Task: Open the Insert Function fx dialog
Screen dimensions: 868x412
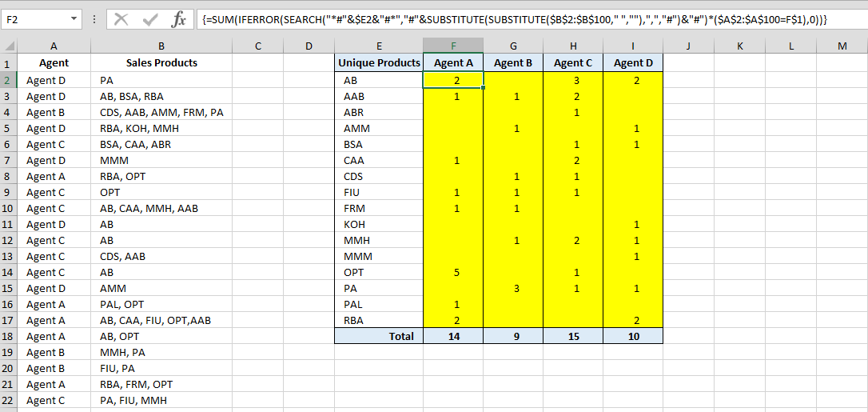Action: 178,20
